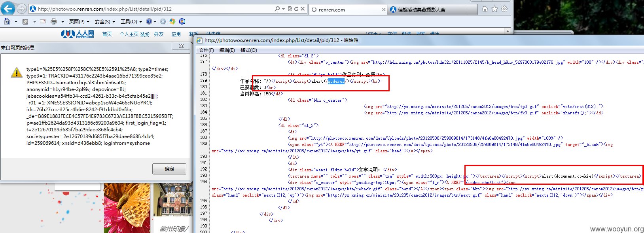Click the 个人主页 navigation link
644x233 pixels.
coord(129,34)
